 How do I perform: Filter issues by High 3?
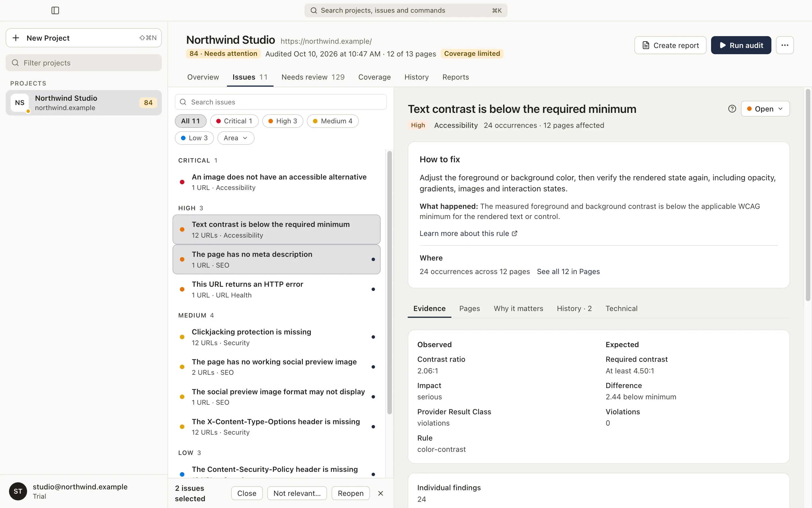pyautogui.click(x=283, y=121)
